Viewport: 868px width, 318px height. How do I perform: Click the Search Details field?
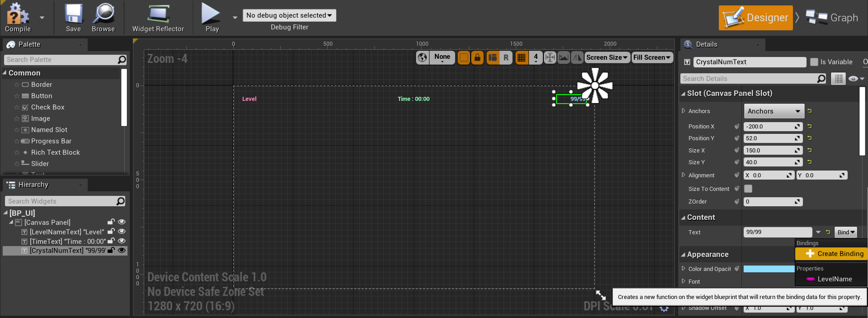(753, 79)
